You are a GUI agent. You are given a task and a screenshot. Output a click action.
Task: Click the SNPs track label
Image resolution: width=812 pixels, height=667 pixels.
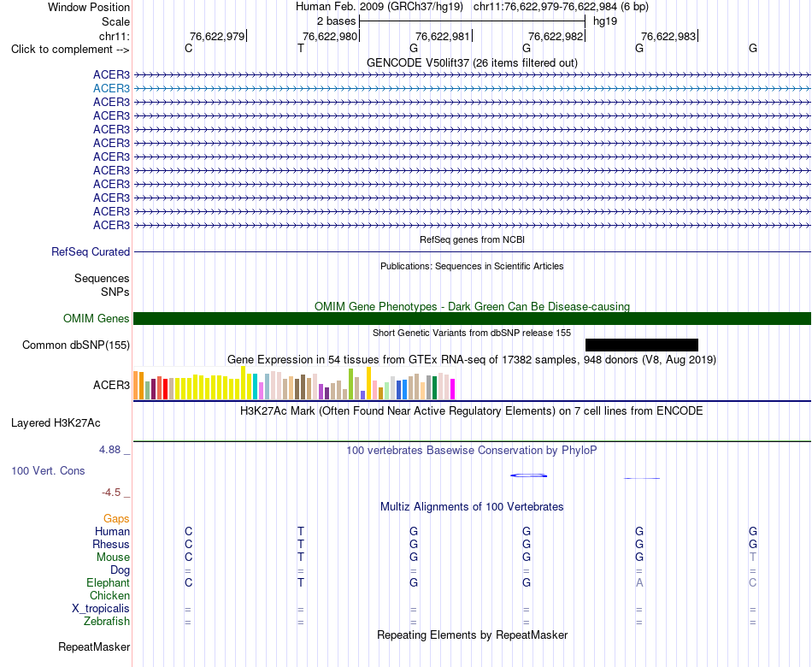click(x=115, y=292)
